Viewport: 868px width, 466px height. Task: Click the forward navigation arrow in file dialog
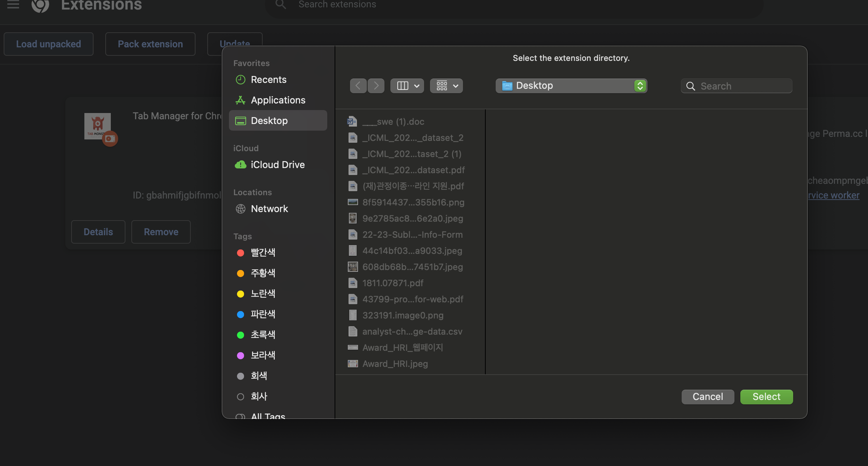(376, 86)
